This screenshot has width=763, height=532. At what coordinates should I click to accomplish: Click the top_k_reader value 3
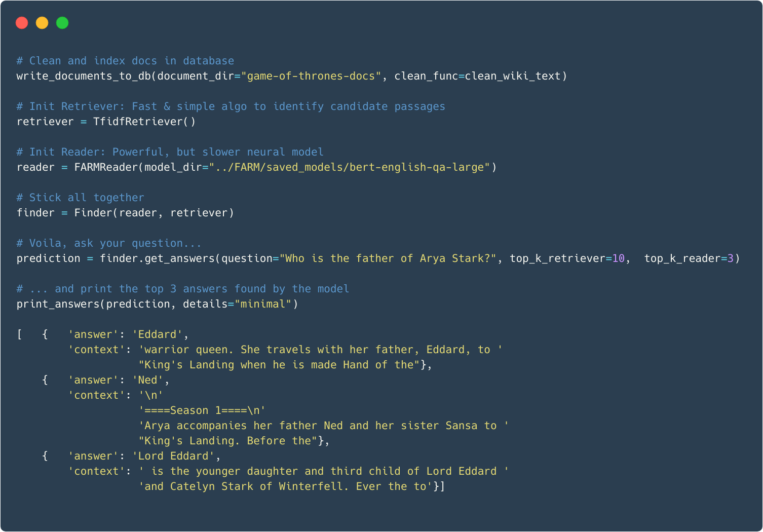pos(731,258)
